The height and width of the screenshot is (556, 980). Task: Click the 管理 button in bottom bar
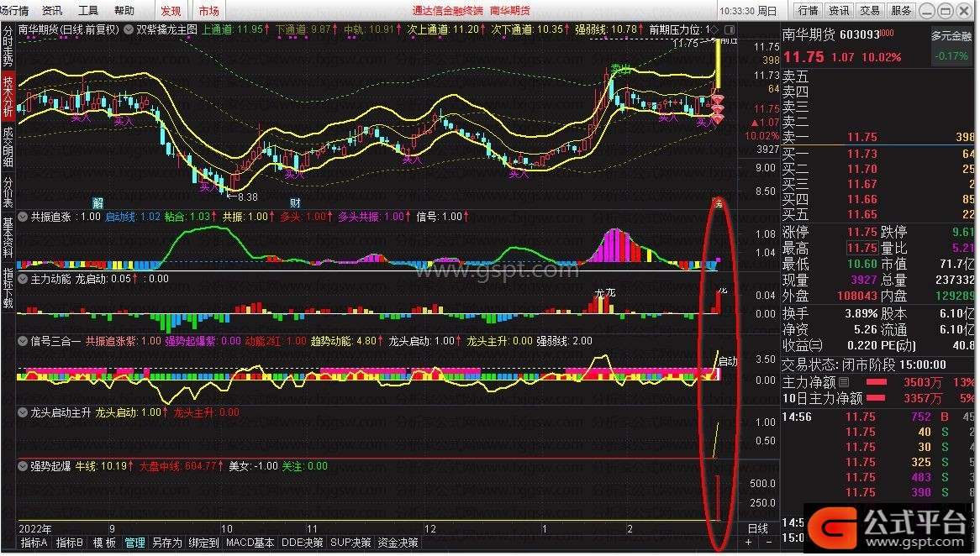(134, 543)
